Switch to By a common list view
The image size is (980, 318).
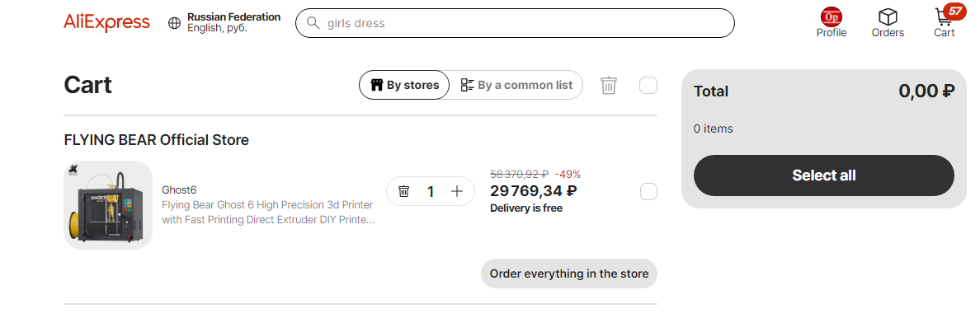click(516, 85)
